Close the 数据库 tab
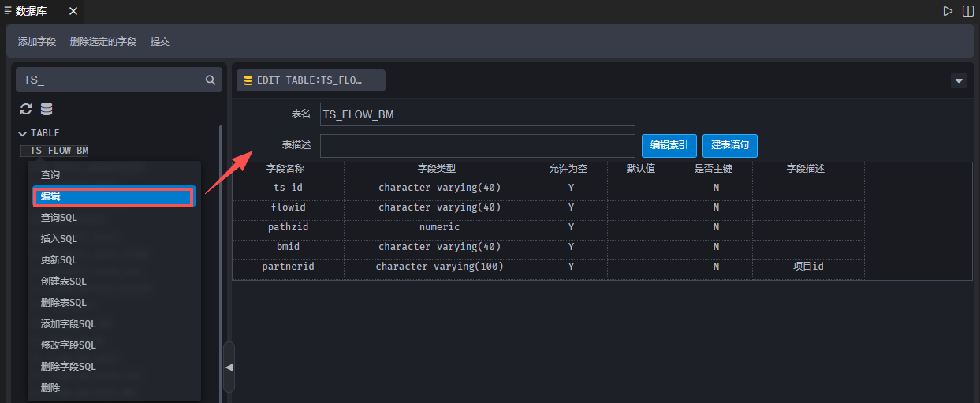980x403 pixels. (x=73, y=11)
